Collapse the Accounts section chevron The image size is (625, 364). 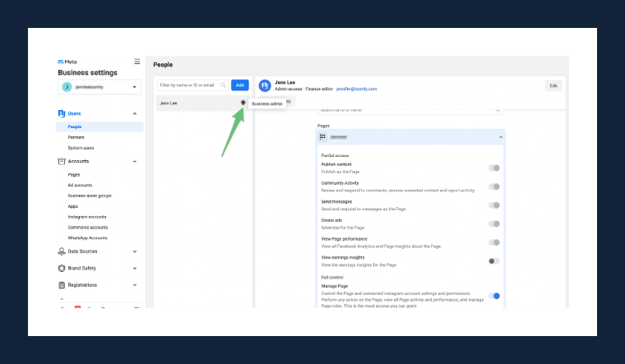(135, 162)
